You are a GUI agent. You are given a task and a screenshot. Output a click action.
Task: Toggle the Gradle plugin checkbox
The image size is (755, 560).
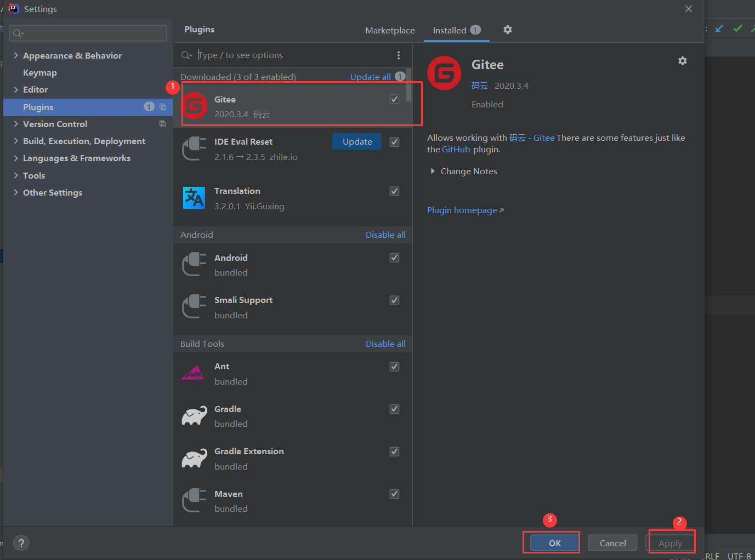click(394, 409)
